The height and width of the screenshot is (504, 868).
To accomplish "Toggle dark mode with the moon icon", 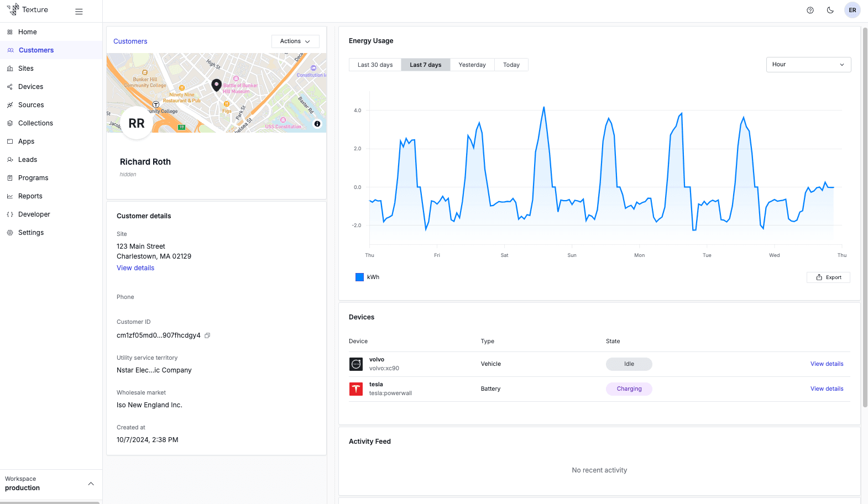I will (x=830, y=10).
